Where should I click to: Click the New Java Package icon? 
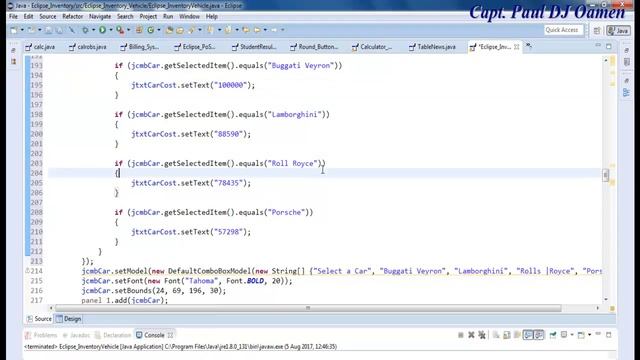pyautogui.click(x=139, y=30)
